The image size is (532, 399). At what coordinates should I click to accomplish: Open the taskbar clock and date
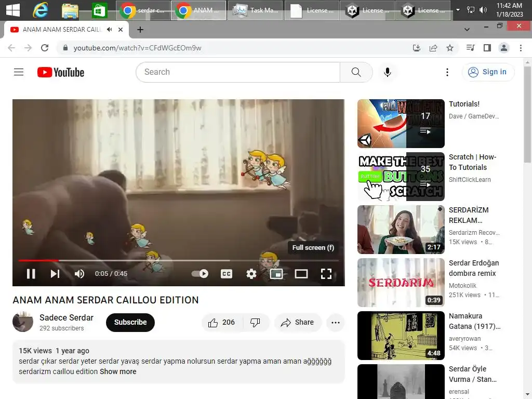[509, 10]
